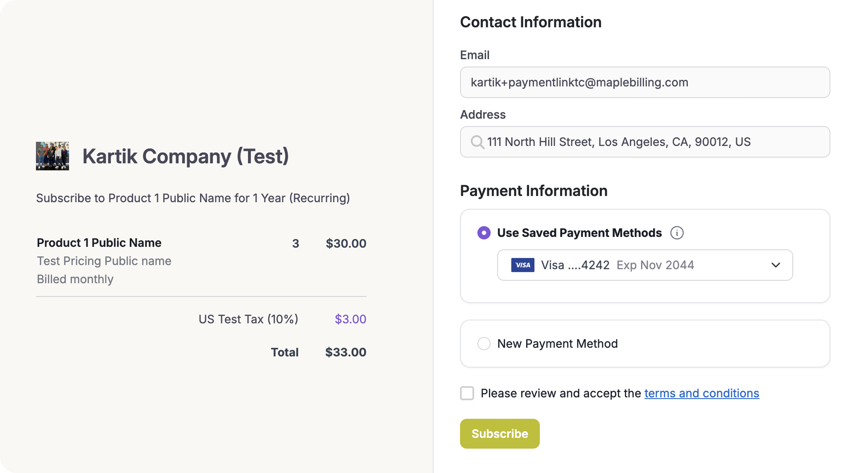Screen dimensions: 868x473
Task: Click the Kartik Company logo image
Action: tap(52, 156)
